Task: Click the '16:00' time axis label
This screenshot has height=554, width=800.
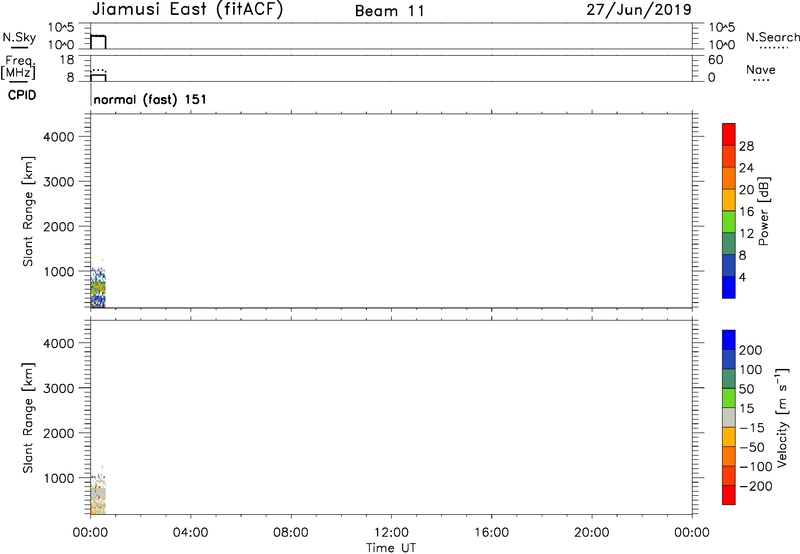Action: click(x=491, y=533)
